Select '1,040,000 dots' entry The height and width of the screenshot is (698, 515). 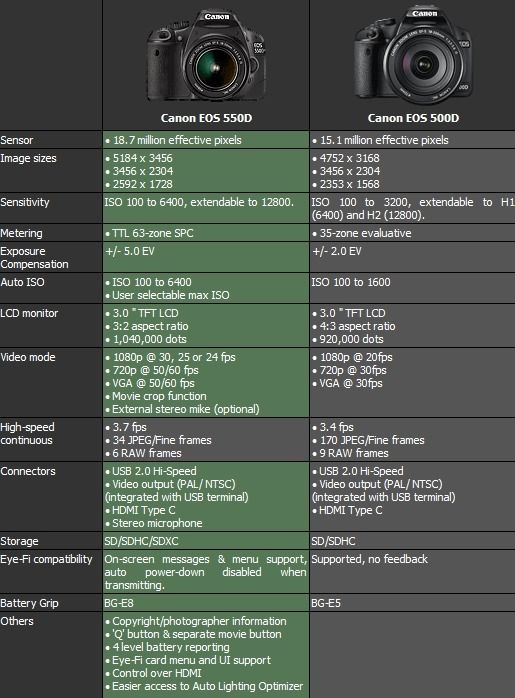[x=149, y=339]
